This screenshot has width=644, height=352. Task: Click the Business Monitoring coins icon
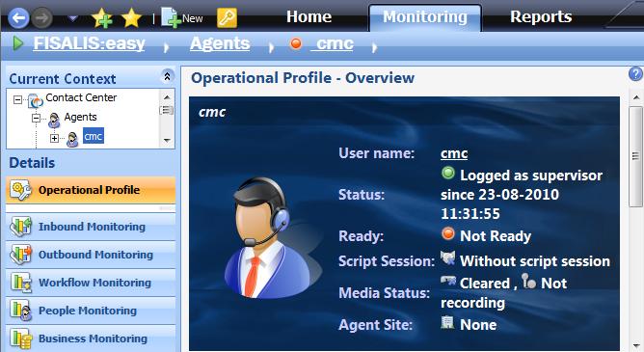20,338
